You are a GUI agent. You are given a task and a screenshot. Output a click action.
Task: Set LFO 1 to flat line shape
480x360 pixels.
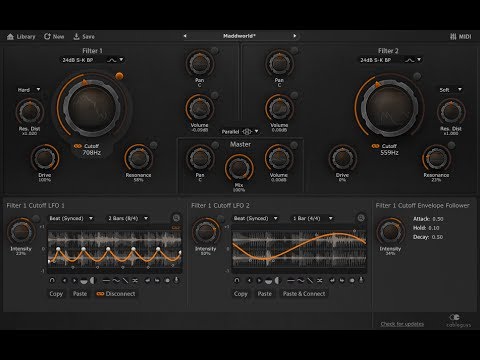point(106,281)
